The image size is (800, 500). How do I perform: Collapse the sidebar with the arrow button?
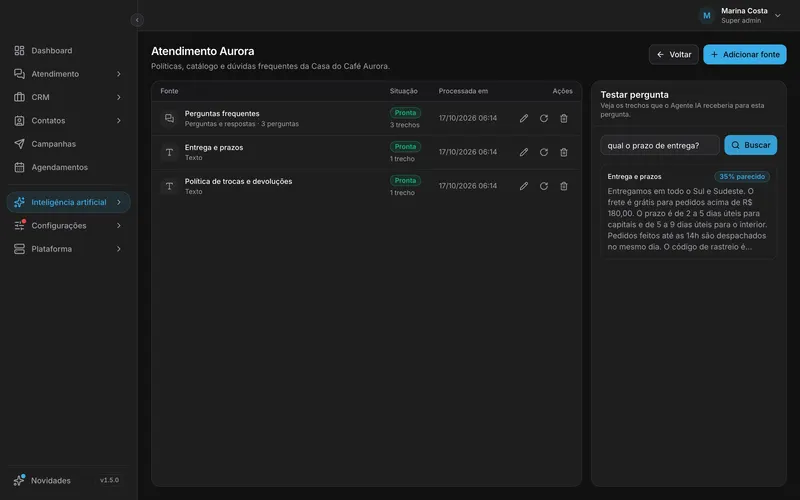point(137,20)
